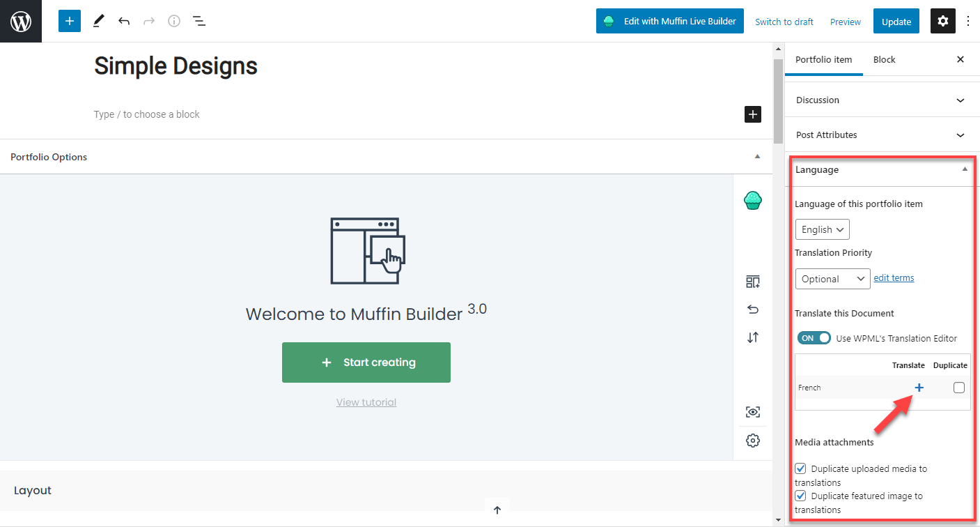Expand the Discussion panel
This screenshot has height=527, width=980.
[x=882, y=100]
